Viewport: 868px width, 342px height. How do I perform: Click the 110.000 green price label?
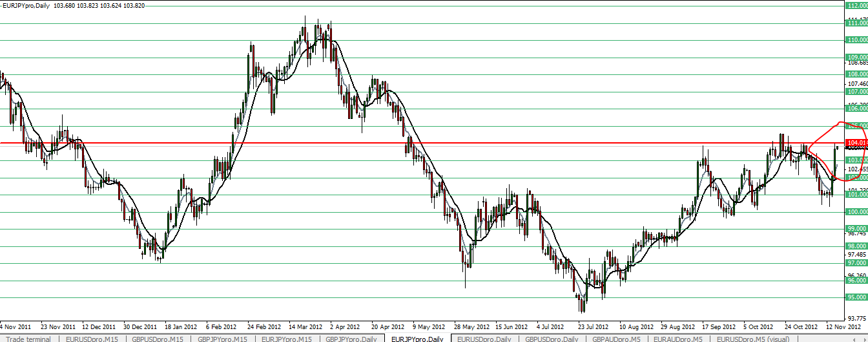pyautogui.click(x=856, y=40)
